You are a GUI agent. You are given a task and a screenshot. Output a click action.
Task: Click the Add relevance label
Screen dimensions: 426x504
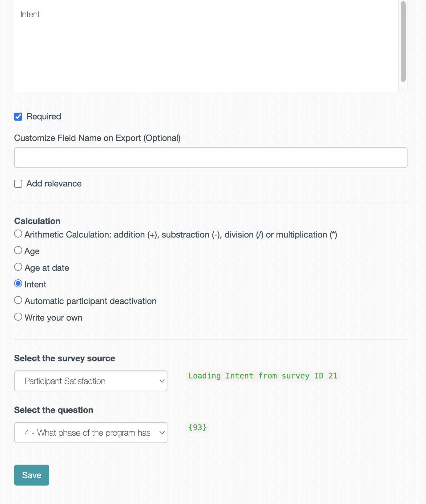coord(54,184)
